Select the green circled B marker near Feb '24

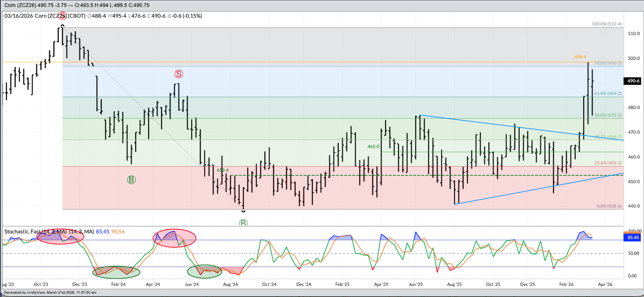(131, 180)
